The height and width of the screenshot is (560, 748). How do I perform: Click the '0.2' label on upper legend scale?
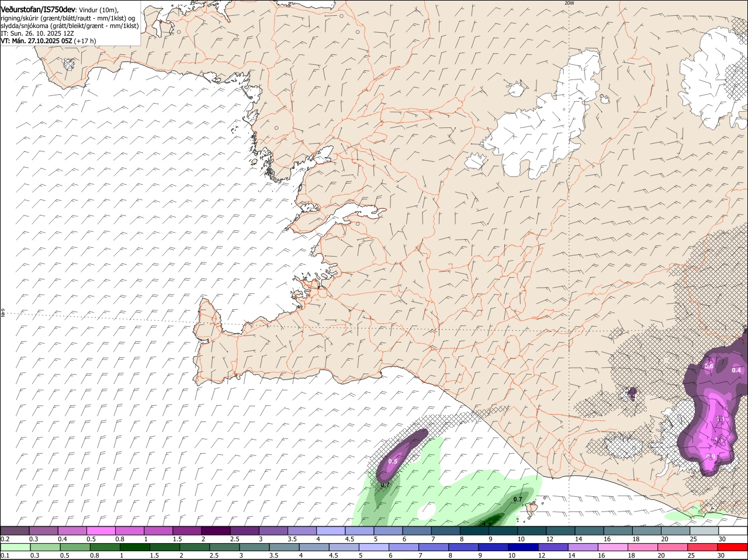pos(5,539)
